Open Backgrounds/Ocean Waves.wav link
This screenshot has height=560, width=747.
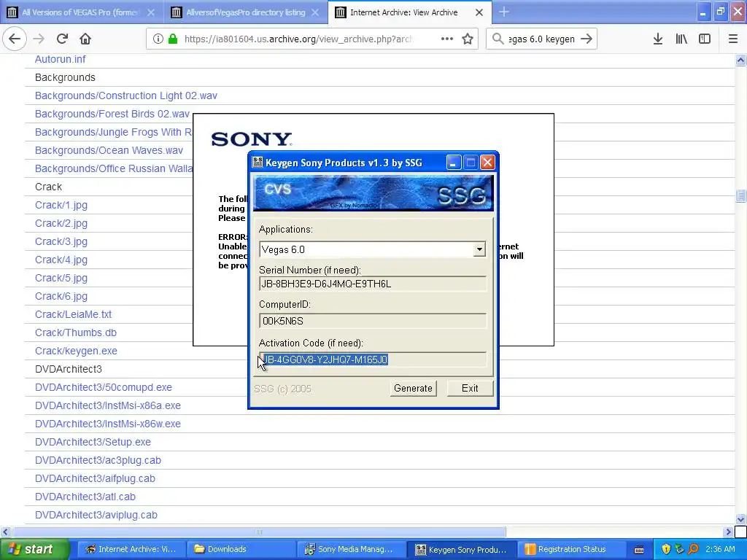109,150
